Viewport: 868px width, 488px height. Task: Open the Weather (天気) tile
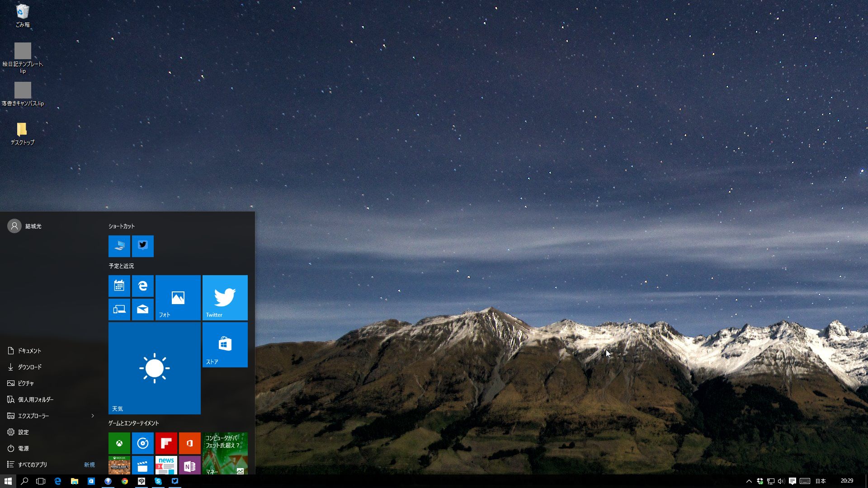[x=154, y=368]
